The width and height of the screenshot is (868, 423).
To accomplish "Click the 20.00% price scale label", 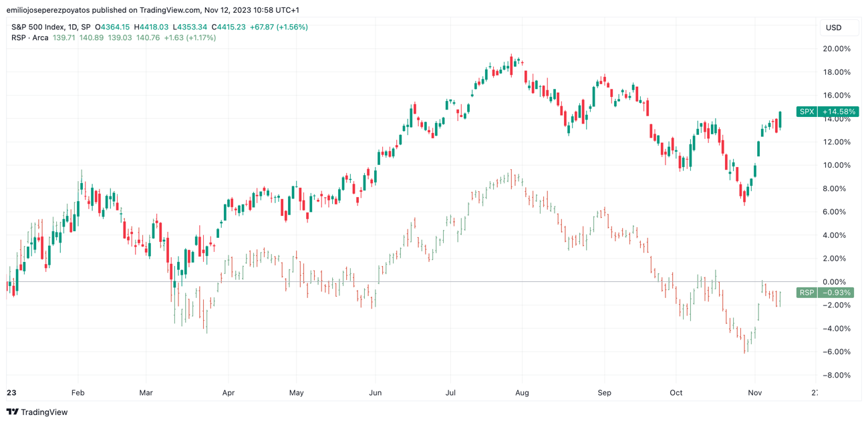I will click(x=837, y=49).
